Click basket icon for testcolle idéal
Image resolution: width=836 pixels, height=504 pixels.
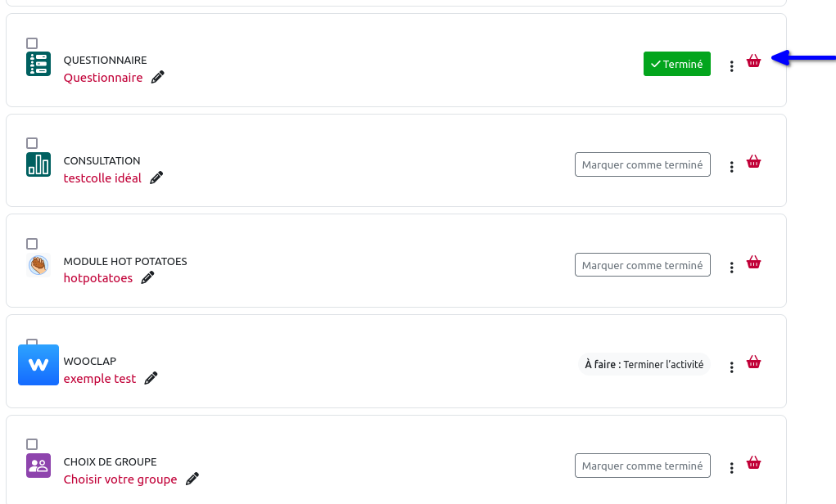[753, 162]
